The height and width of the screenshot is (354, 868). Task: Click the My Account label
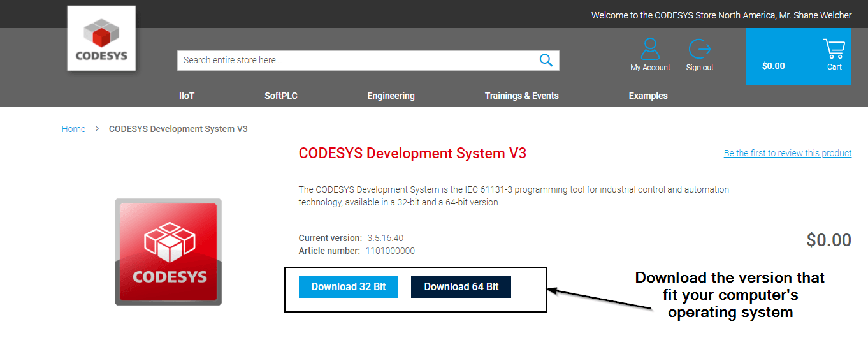(650, 68)
